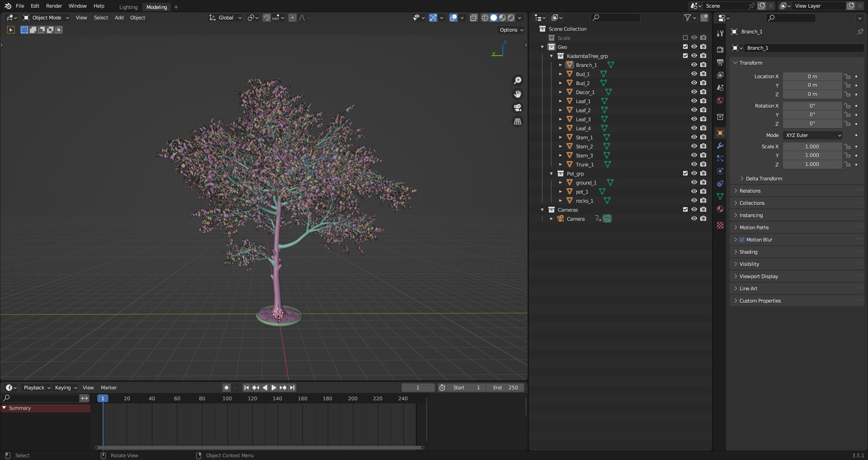The width and height of the screenshot is (868, 460).
Task: Open the Object Constraints properties tab
Action: click(720, 184)
